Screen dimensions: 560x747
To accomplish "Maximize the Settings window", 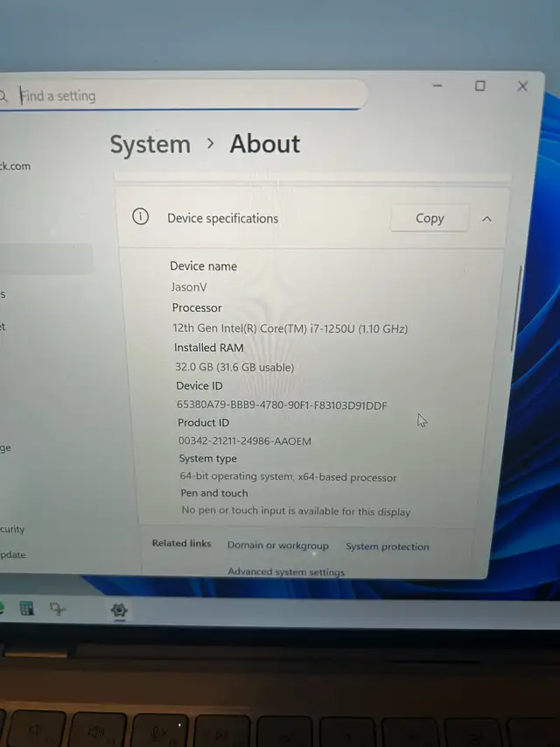I will pyautogui.click(x=479, y=86).
